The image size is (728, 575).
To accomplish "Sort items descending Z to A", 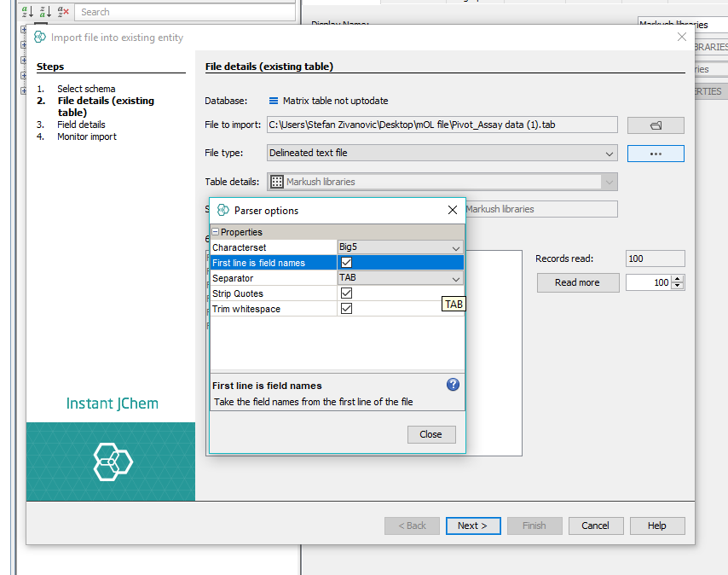I will tap(44, 12).
